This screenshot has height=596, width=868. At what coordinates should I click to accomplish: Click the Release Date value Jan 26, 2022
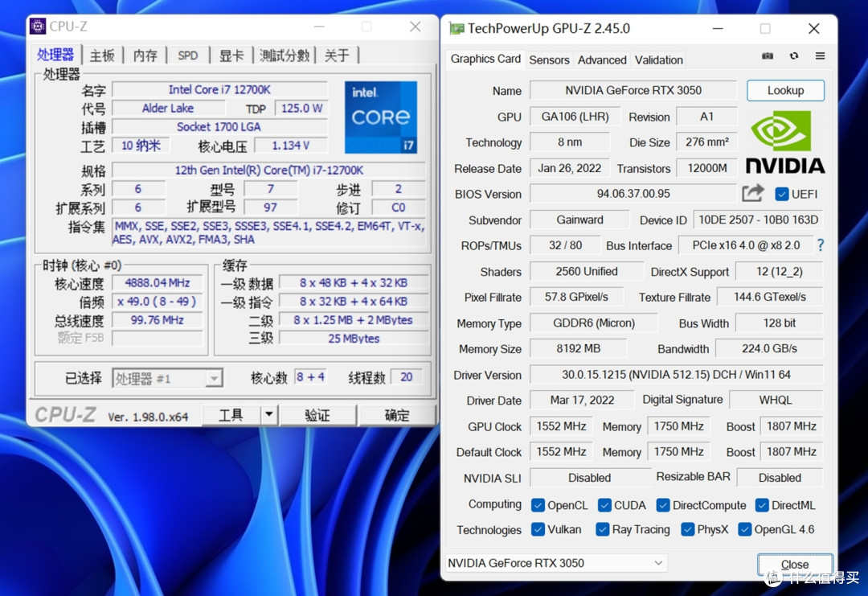pos(569,168)
